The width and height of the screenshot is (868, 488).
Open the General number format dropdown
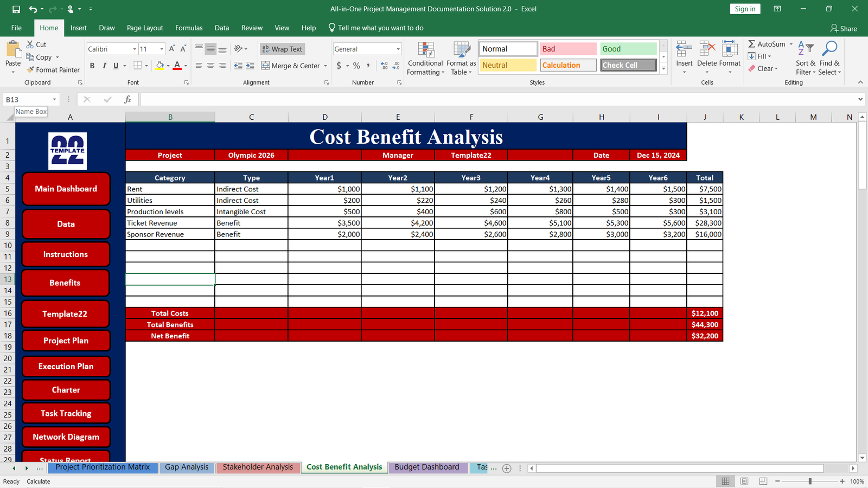pyautogui.click(x=398, y=49)
